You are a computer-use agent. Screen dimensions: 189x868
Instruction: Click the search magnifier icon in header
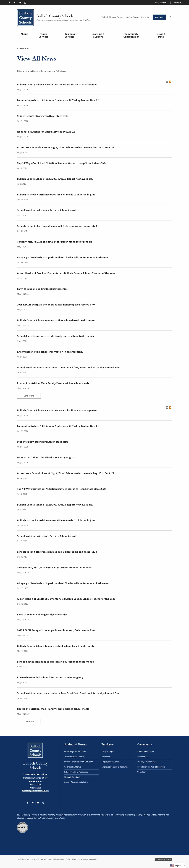(170, 17)
